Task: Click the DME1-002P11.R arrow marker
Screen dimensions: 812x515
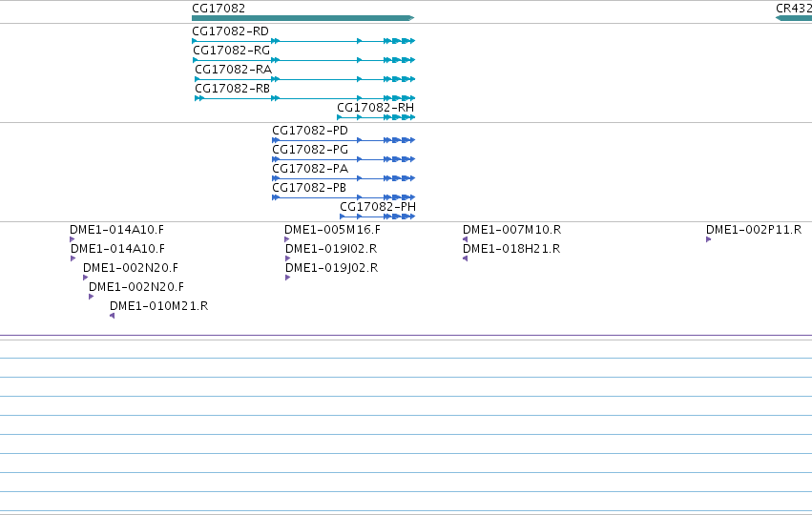Action: [708, 239]
